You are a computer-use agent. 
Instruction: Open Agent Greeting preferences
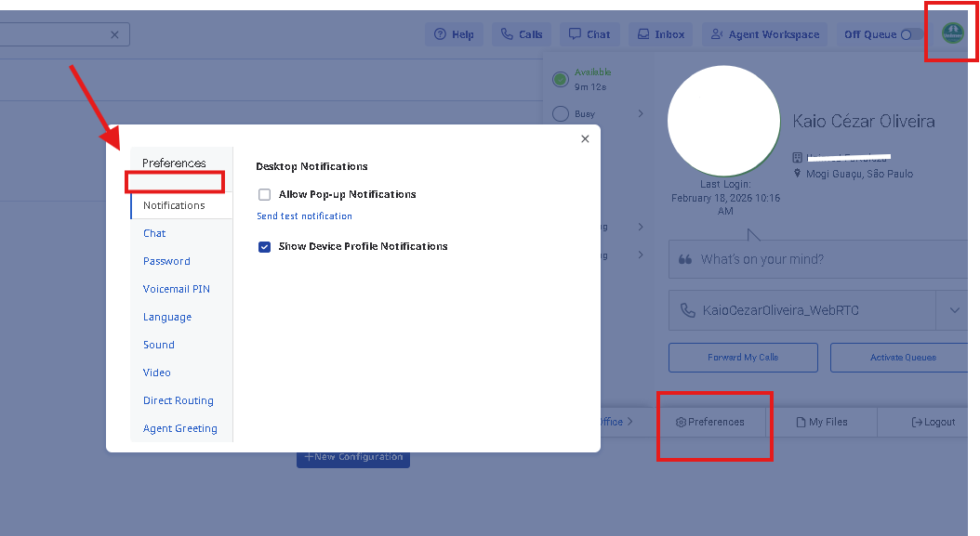pos(181,428)
